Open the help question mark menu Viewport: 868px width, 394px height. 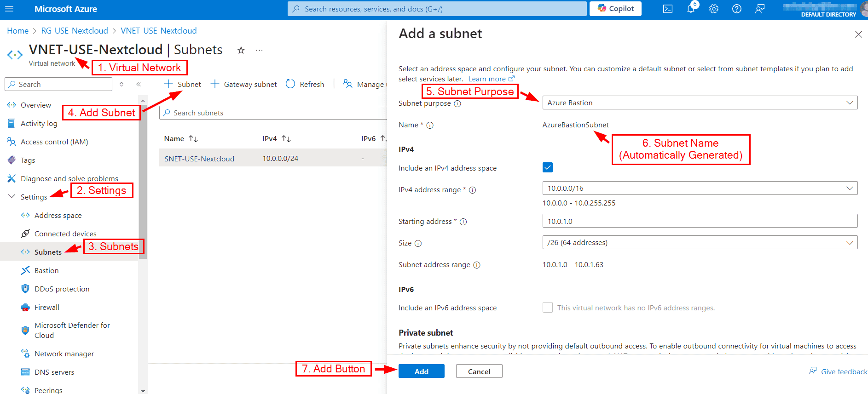pos(737,9)
